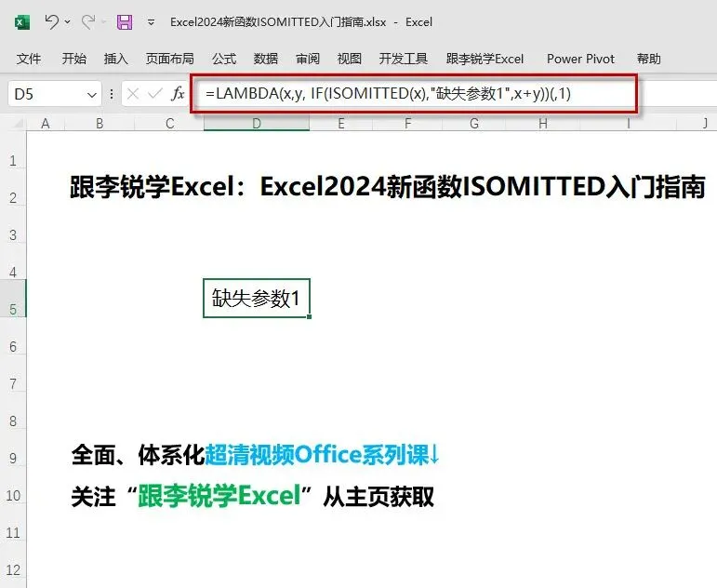The image size is (717, 588).
Task: Click the Select All corner triangle
Action: click(x=19, y=124)
